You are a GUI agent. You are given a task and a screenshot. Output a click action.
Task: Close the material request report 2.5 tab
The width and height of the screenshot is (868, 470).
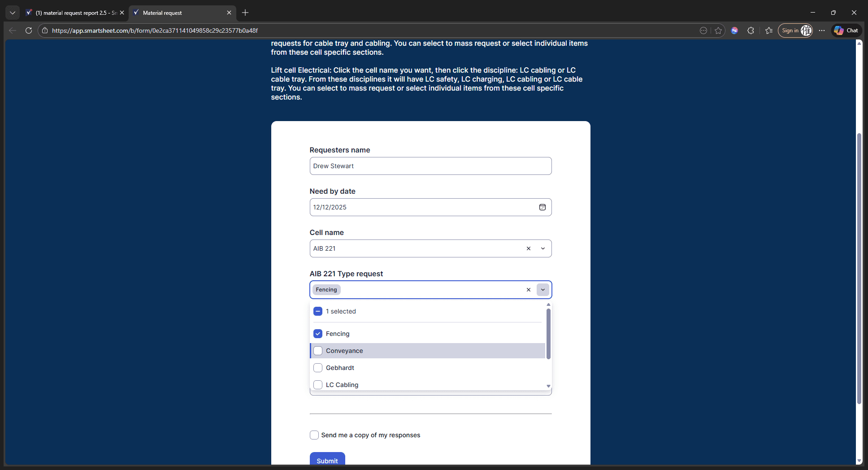[x=122, y=13]
